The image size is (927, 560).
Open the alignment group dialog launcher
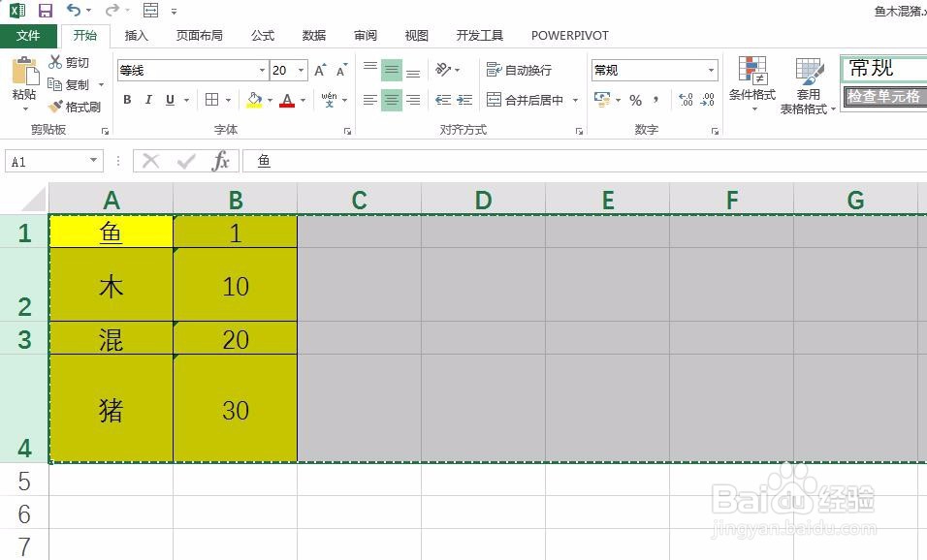click(x=580, y=131)
